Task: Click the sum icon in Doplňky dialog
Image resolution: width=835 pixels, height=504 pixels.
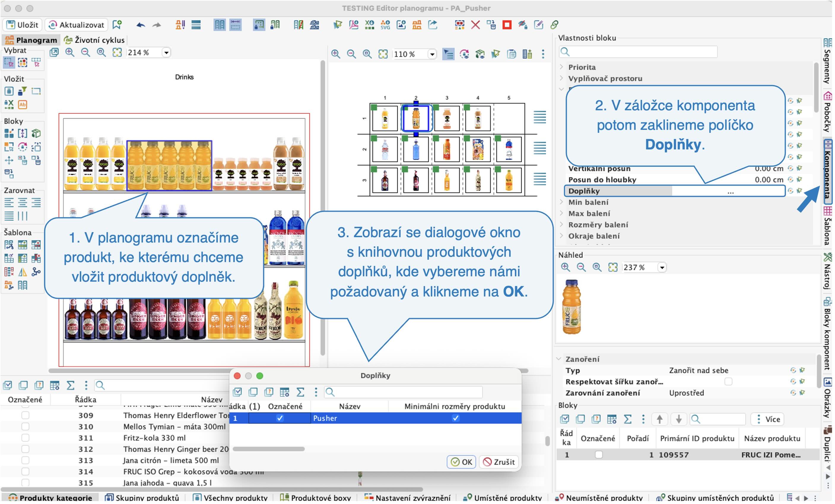Action: click(x=300, y=392)
